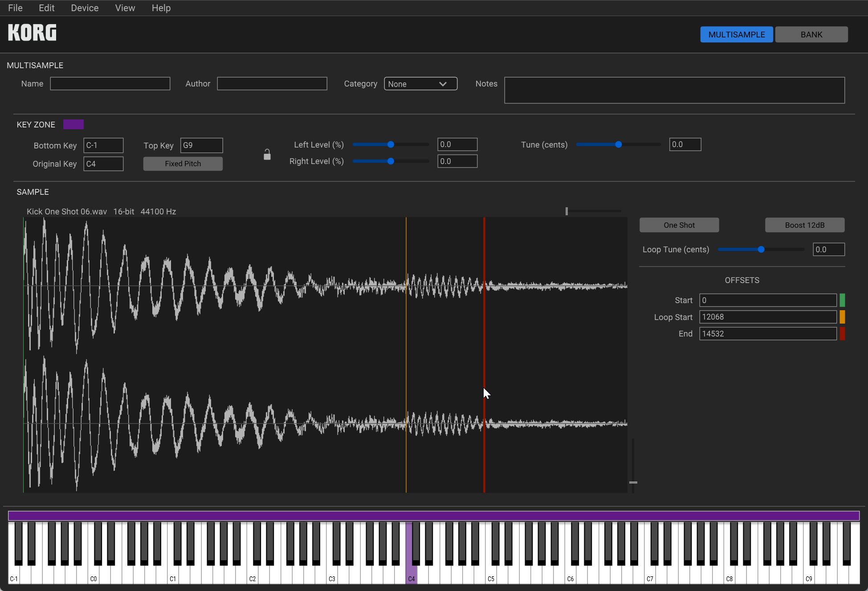Click the Tune cents value field
The image size is (868, 591).
click(685, 144)
